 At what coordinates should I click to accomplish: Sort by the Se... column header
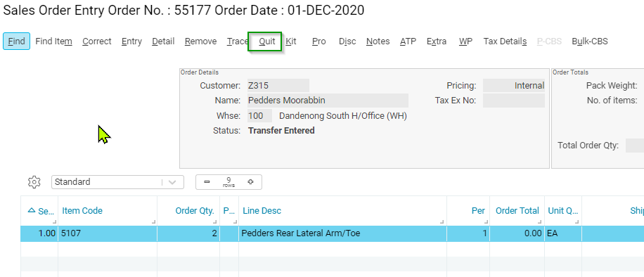40,211
